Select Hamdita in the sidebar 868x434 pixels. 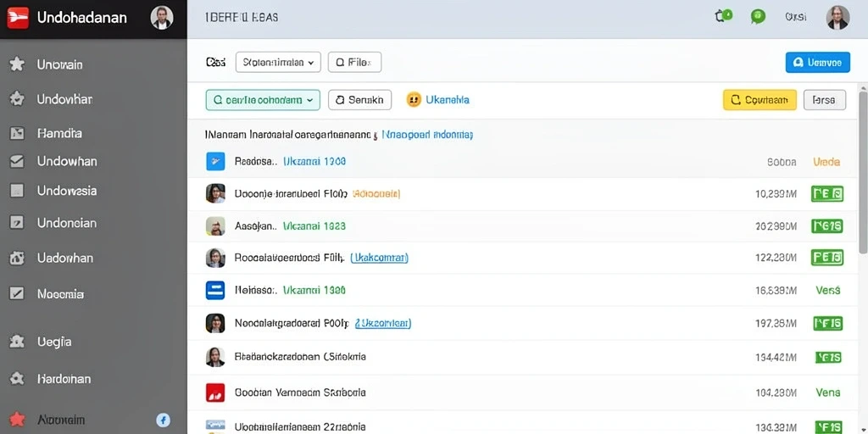click(x=59, y=133)
